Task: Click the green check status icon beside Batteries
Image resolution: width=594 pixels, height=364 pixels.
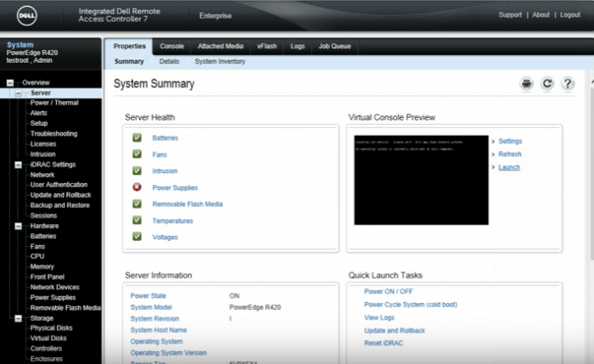Action: [x=137, y=137]
